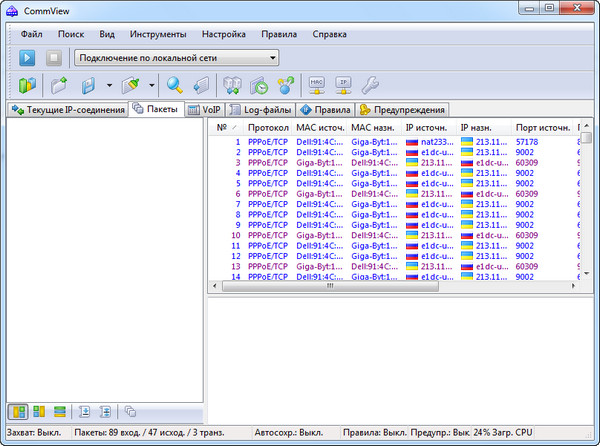Click the wrench settings icon
The image size is (600, 446).
pos(369,85)
